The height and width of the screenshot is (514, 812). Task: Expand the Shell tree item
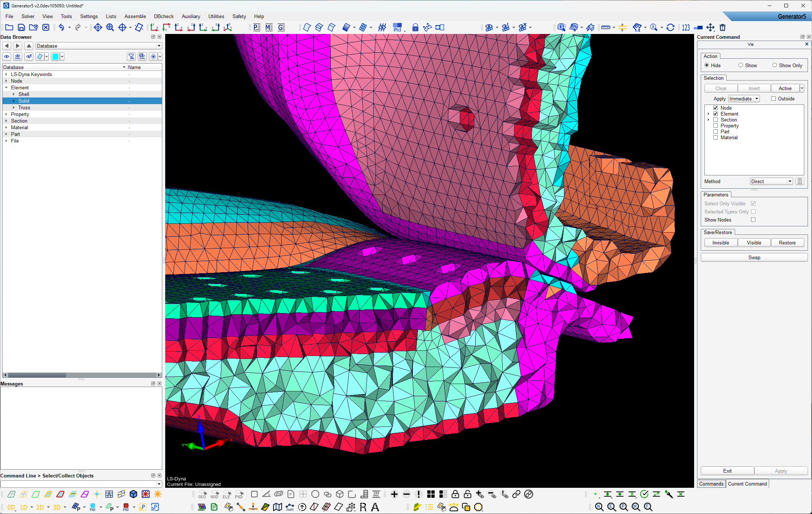(x=14, y=94)
